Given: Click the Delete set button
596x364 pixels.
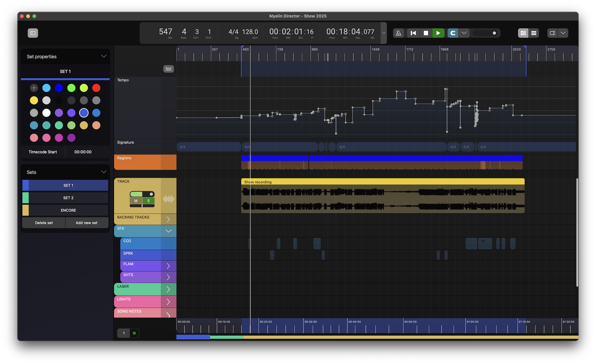Looking at the screenshot, I should [44, 223].
